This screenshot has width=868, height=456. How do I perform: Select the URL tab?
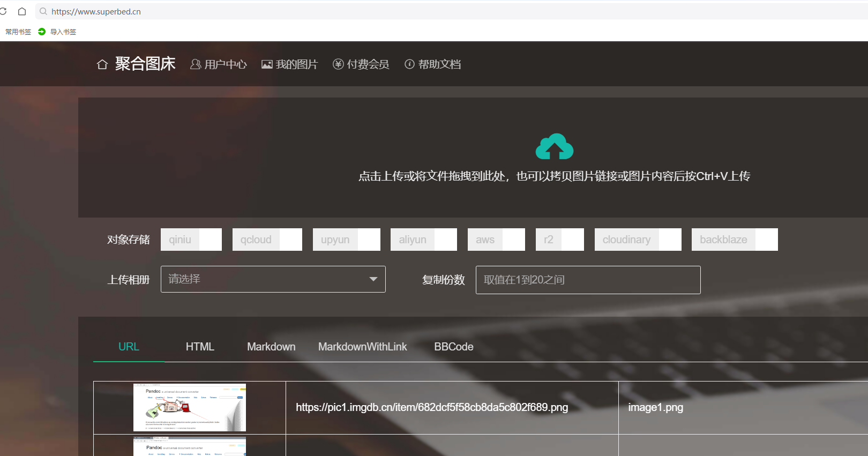tap(129, 347)
